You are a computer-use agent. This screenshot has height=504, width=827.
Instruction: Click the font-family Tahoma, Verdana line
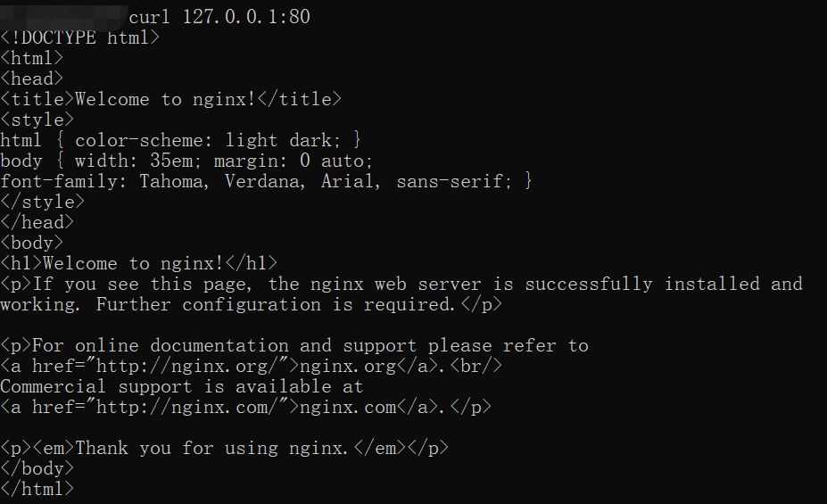[267, 181]
